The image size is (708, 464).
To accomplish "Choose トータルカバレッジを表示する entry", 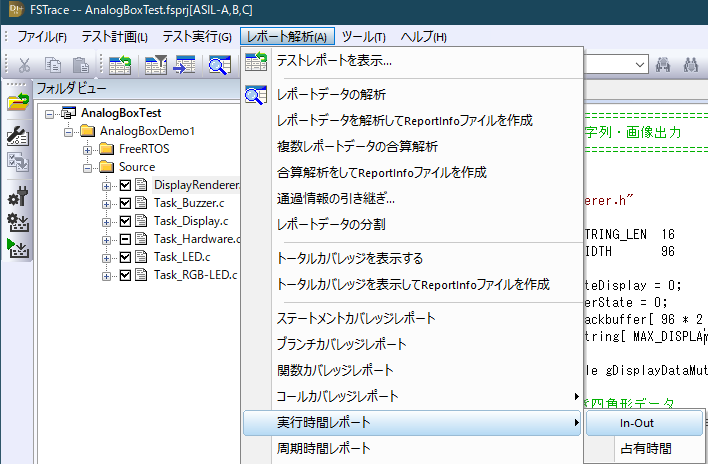I will [x=412, y=259].
